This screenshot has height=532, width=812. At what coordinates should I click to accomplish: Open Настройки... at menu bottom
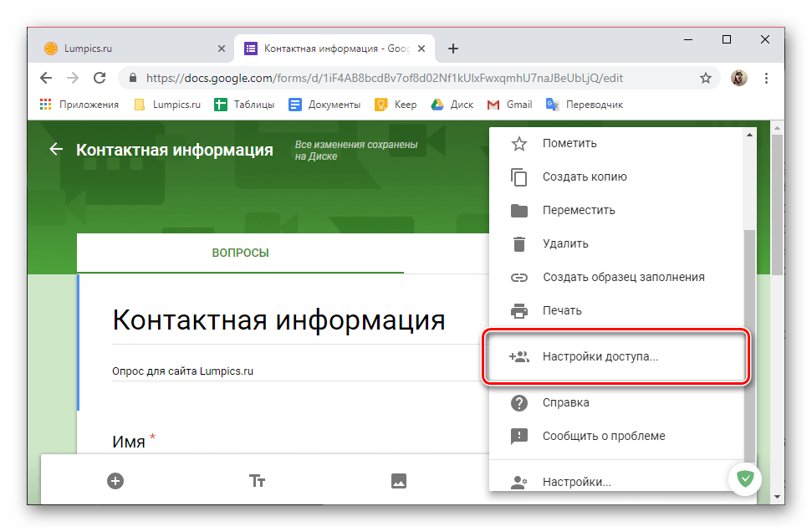(616, 482)
